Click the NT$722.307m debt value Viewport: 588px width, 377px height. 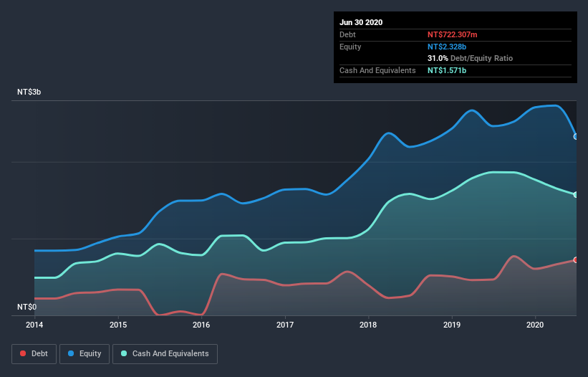452,34
